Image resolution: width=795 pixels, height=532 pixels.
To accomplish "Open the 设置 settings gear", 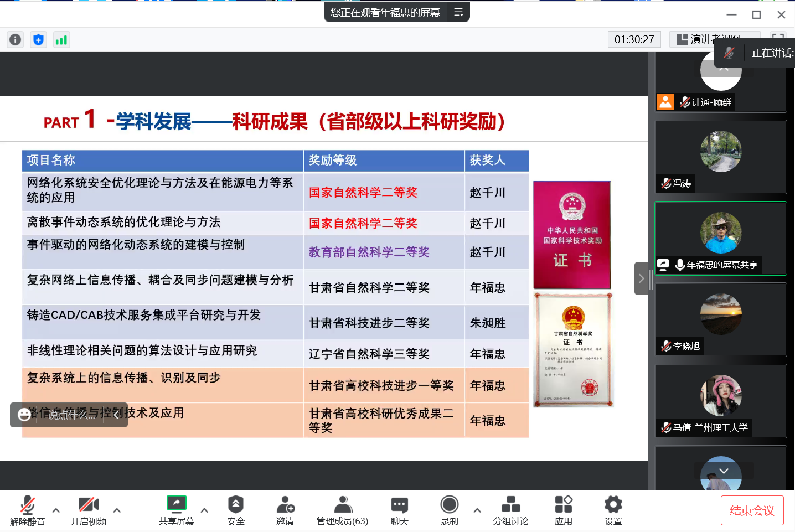I will click(613, 510).
